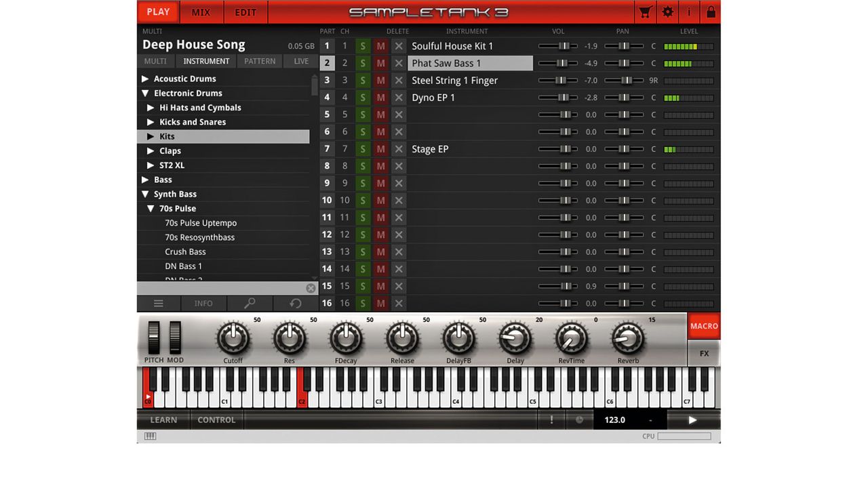
Task: Open the settings gear
Action: click(668, 12)
